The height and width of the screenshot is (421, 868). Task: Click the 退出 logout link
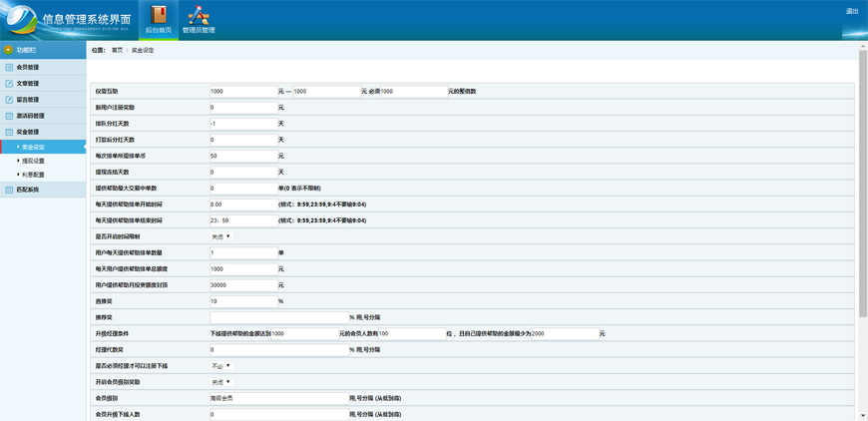tap(852, 12)
